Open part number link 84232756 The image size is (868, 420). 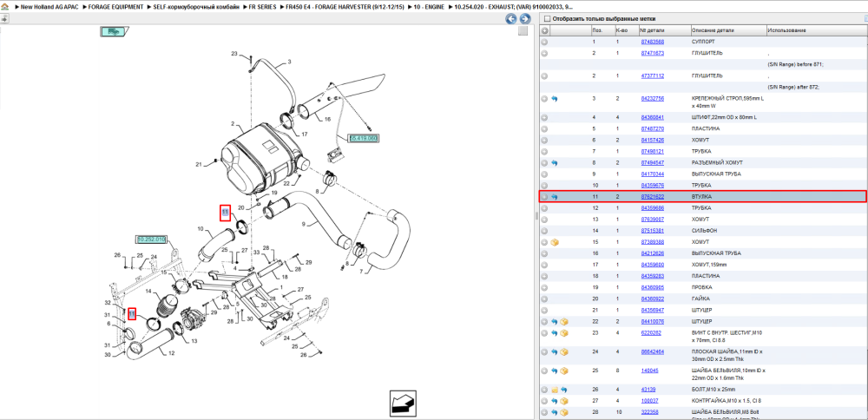click(x=652, y=99)
